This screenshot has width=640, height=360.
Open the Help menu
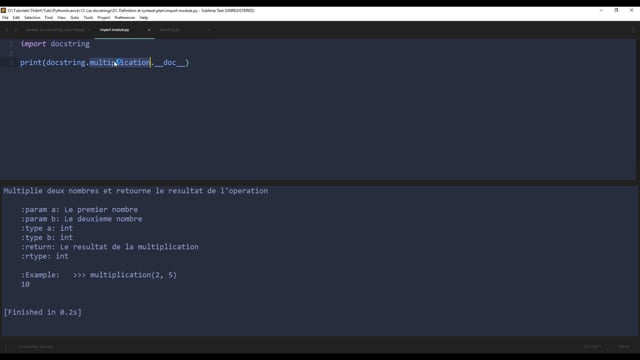pyautogui.click(x=144, y=18)
